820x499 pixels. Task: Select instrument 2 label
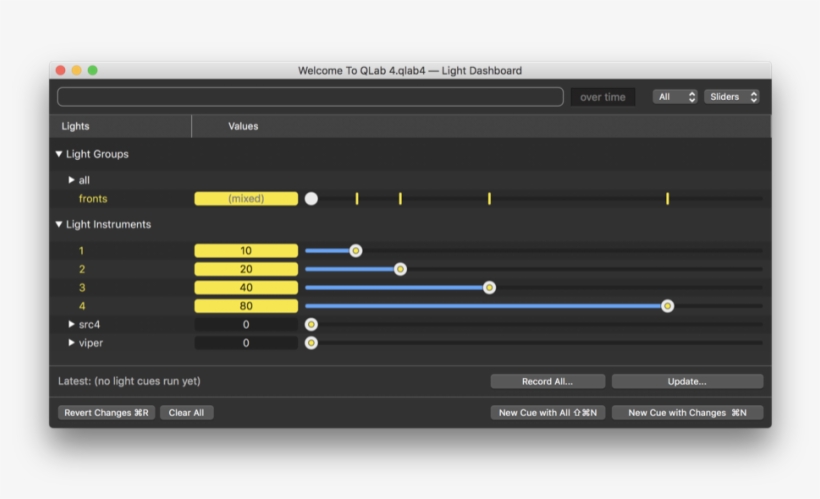tap(82, 269)
